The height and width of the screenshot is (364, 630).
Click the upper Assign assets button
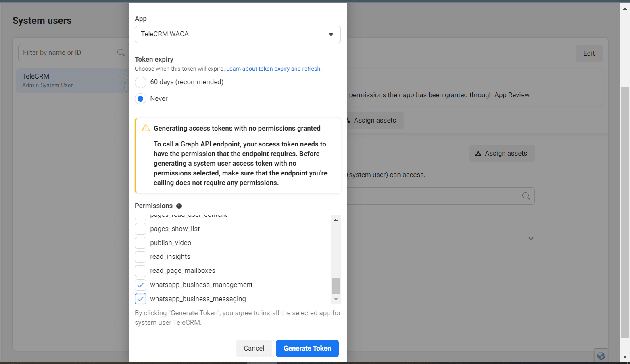(x=375, y=121)
